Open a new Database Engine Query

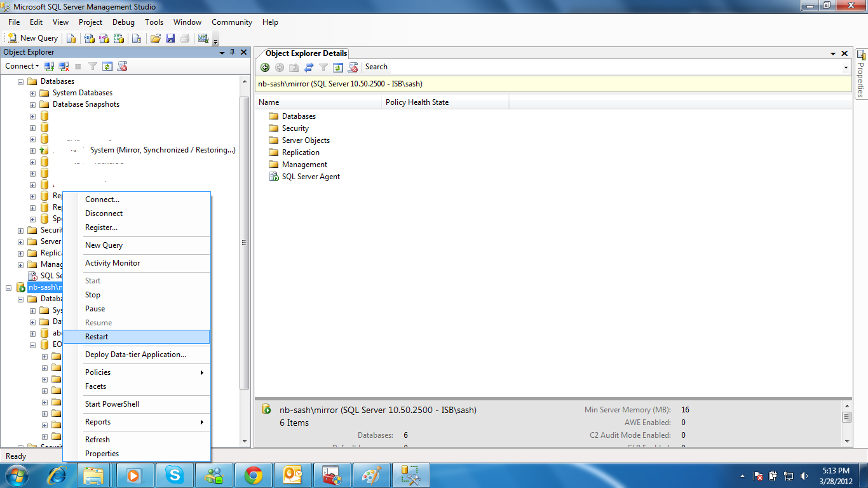click(x=71, y=38)
